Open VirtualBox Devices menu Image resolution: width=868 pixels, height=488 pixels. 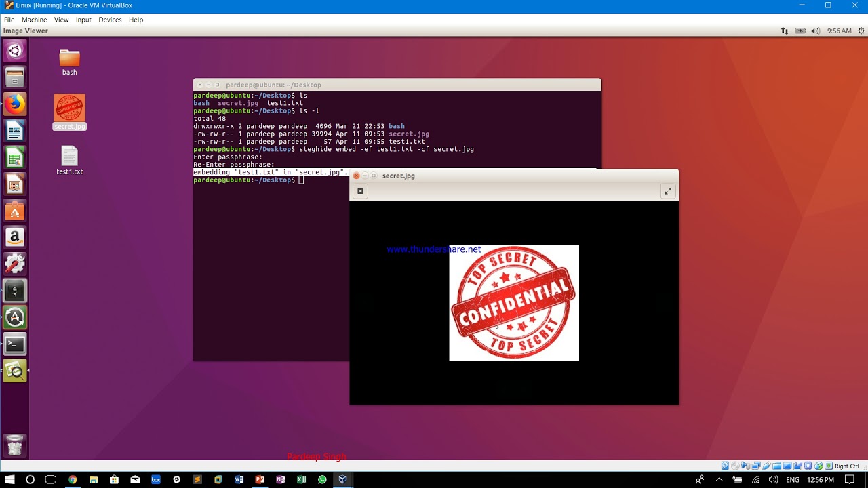coord(110,20)
